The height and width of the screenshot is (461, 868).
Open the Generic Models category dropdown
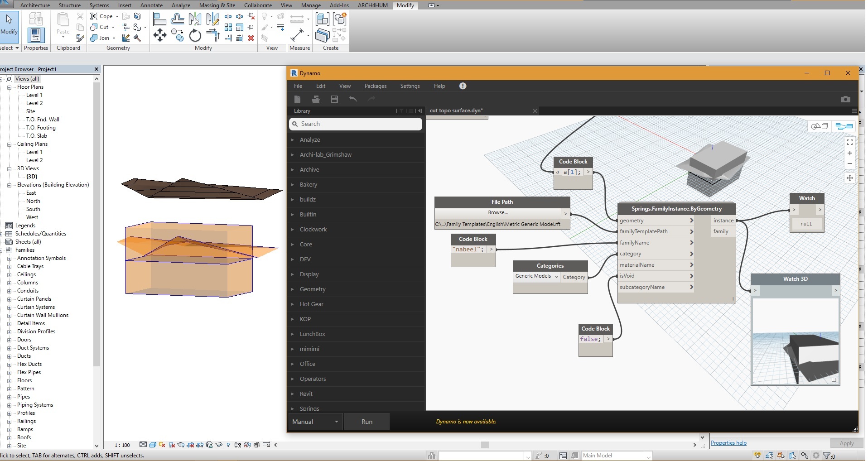(536, 276)
